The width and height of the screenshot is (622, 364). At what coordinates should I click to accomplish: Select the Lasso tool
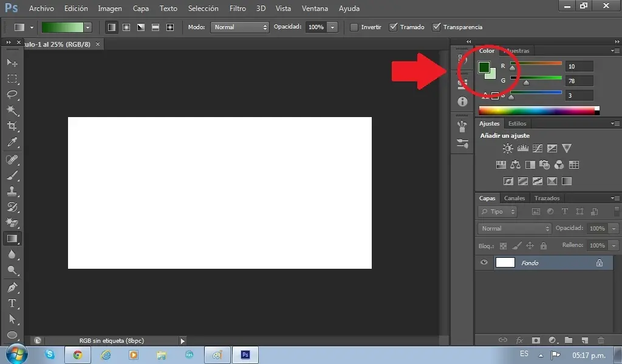pos(12,94)
